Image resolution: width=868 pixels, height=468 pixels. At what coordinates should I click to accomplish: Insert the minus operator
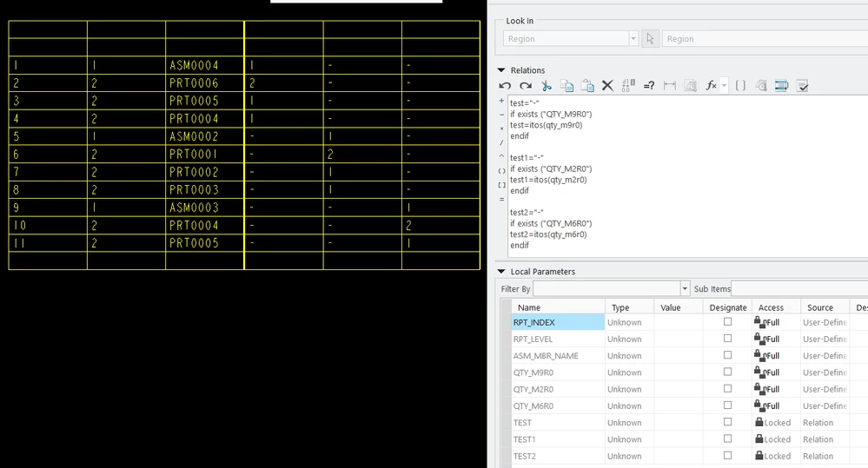click(501, 115)
